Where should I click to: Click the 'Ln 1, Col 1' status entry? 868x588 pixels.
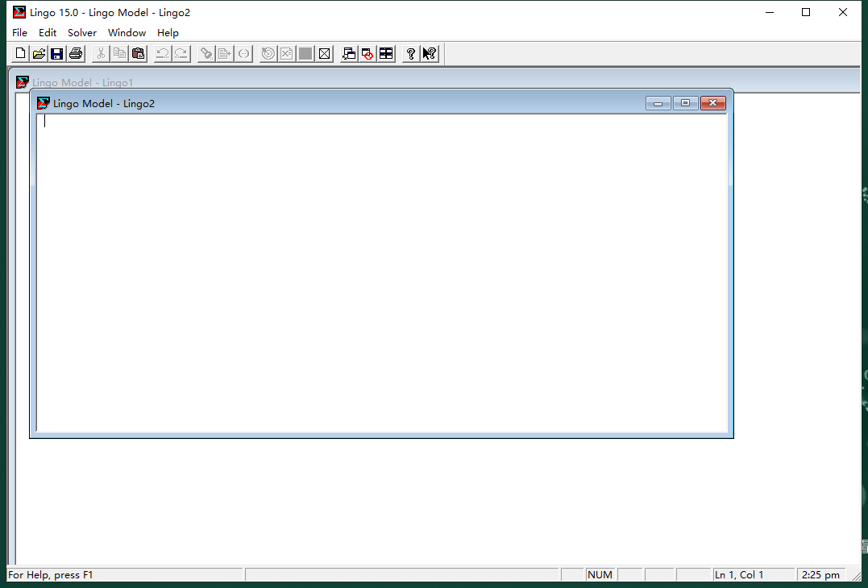738,575
